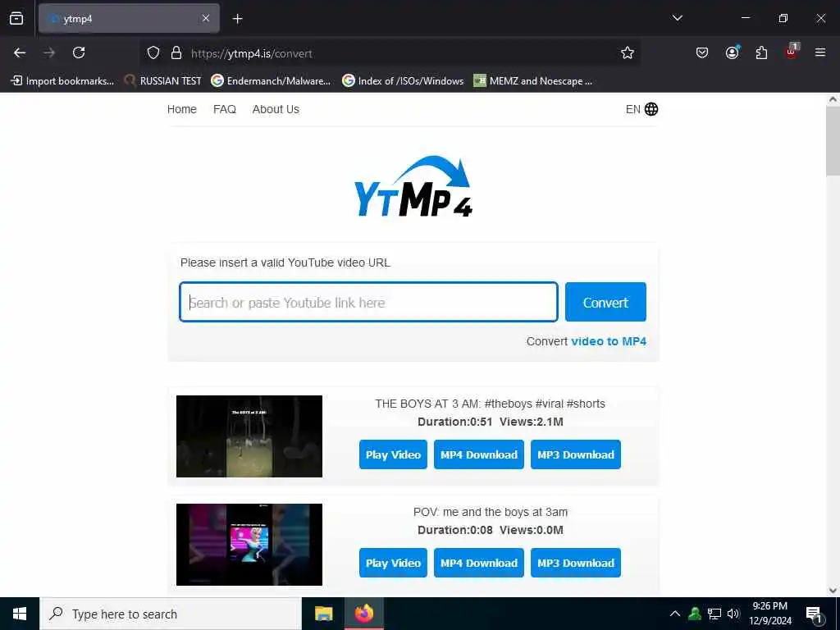Show hidden system tray icons
This screenshot has height=630, width=840.
tap(675, 614)
